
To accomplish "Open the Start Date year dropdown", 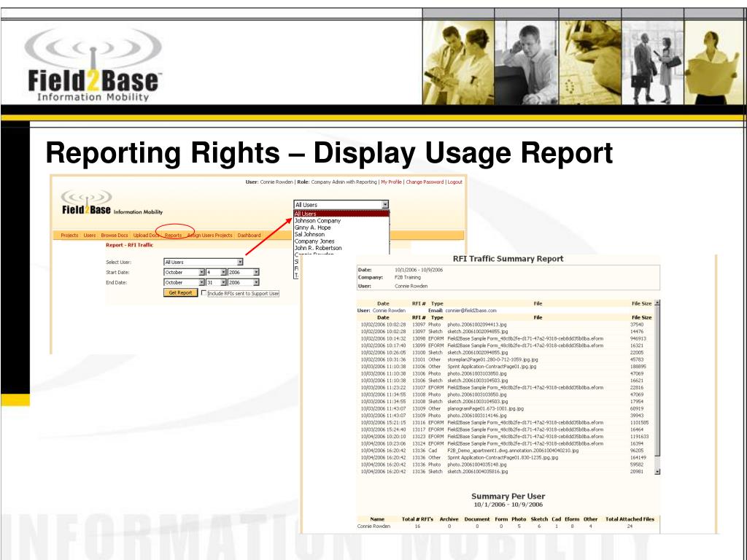I will [x=243, y=273].
